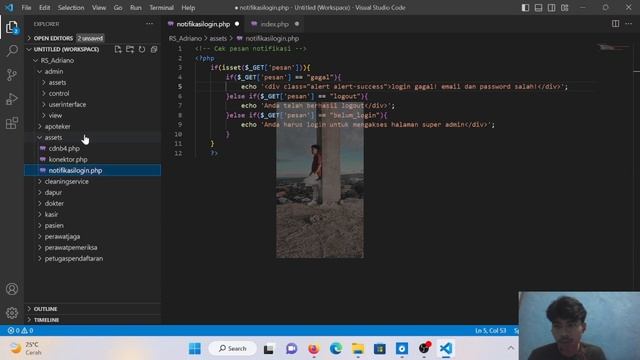The width and height of the screenshot is (640, 360).
Task: Open the Go menu
Action: (118, 8)
